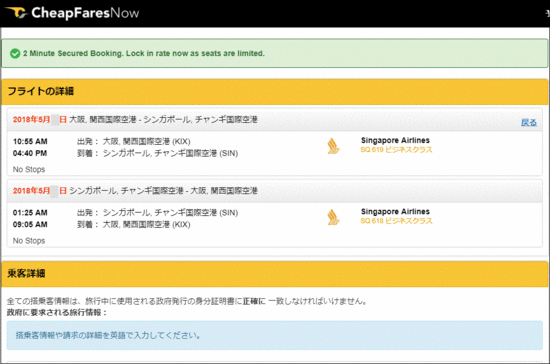Click 政府に要求される旅行情報 label
The width and height of the screenshot is (550, 364).
[57, 312]
